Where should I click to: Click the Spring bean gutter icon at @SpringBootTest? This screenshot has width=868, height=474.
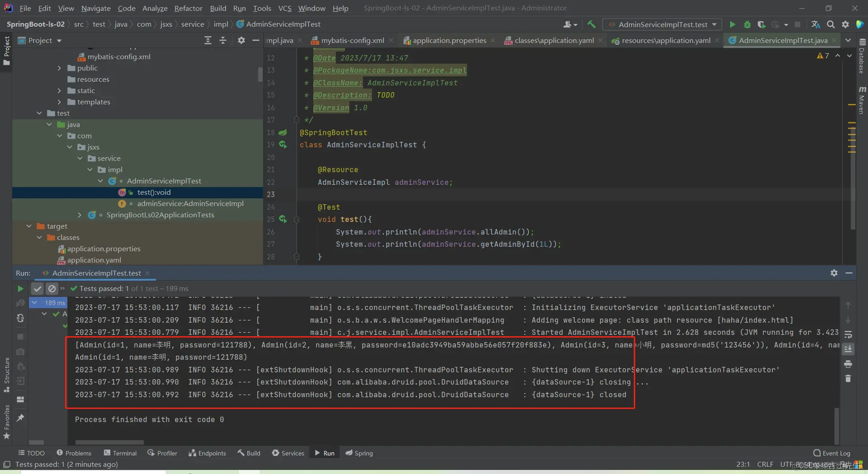283,132
